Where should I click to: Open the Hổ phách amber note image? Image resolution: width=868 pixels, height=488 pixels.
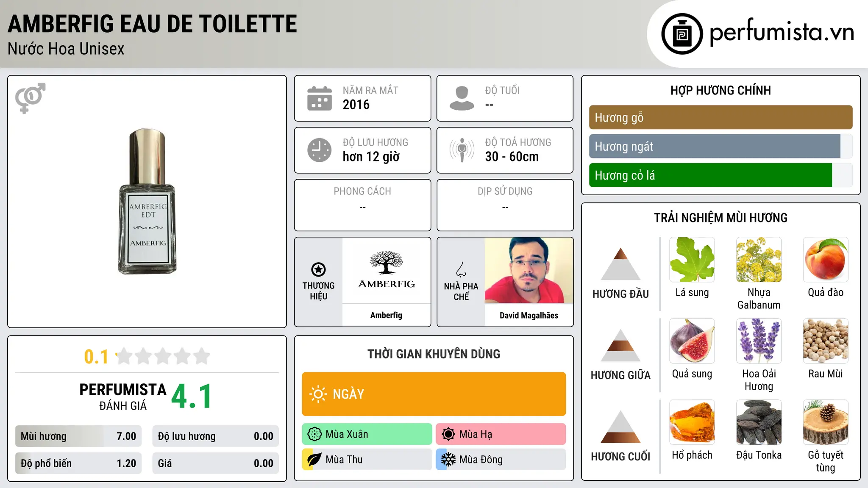coord(692,422)
